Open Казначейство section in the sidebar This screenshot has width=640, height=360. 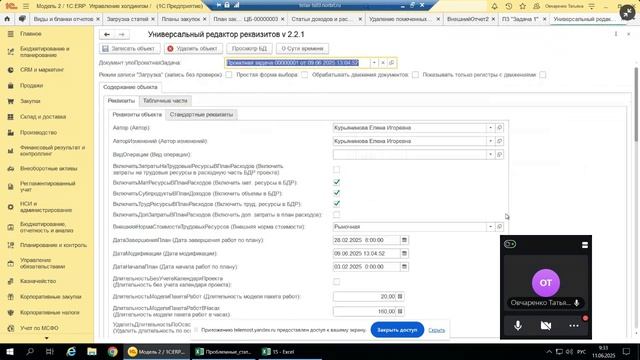(38, 281)
